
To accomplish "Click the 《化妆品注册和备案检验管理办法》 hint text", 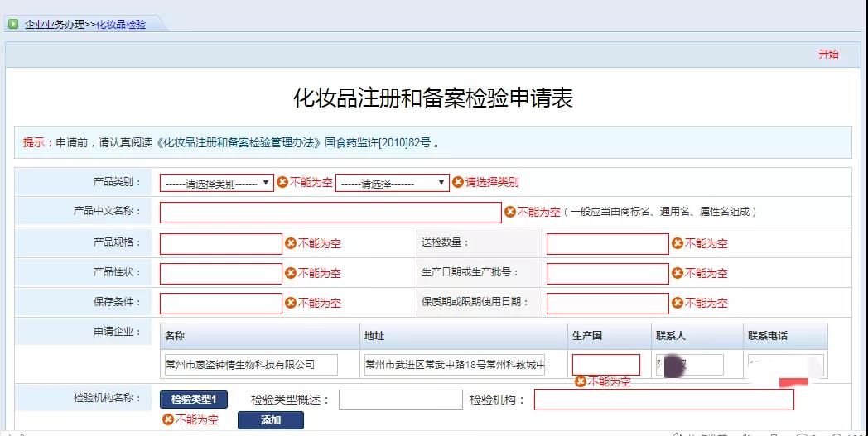I will pyautogui.click(x=239, y=143).
